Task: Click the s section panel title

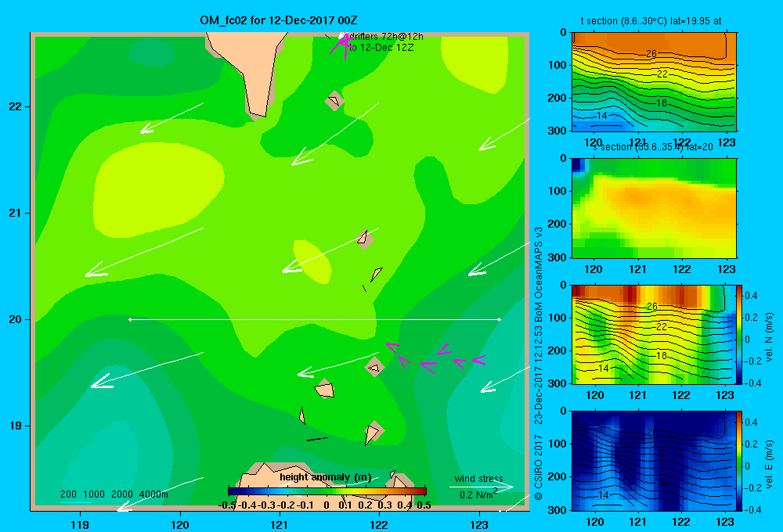Action: [x=653, y=147]
